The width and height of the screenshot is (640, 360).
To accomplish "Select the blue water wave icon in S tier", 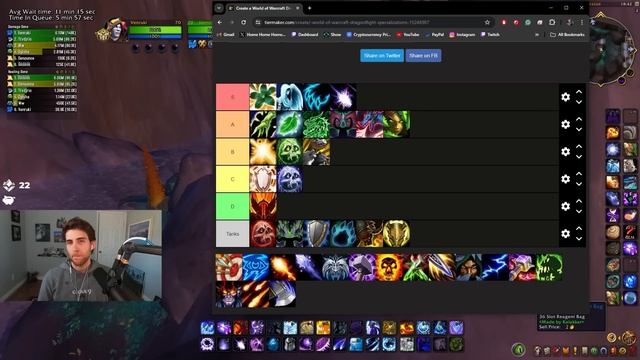I will click(316, 97).
